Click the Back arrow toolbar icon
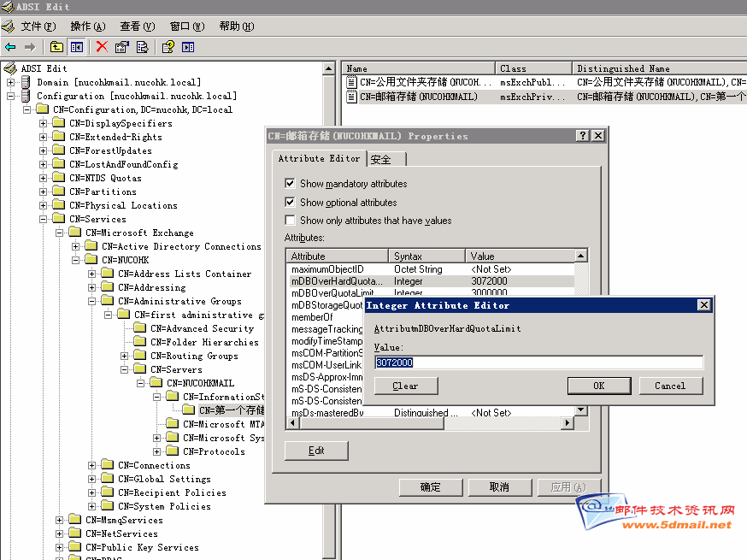747x560 pixels. click(x=10, y=47)
